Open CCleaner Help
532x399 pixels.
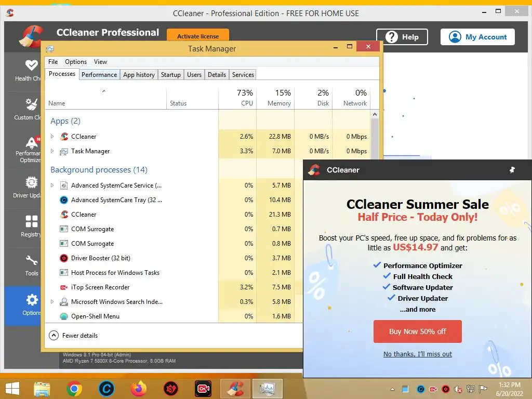402,37
